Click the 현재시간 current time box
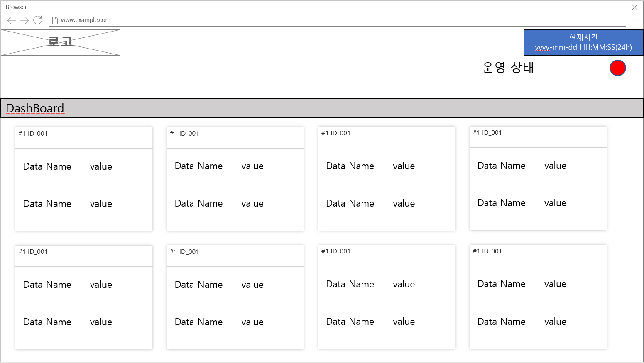The width and height of the screenshot is (644, 363). [x=583, y=42]
